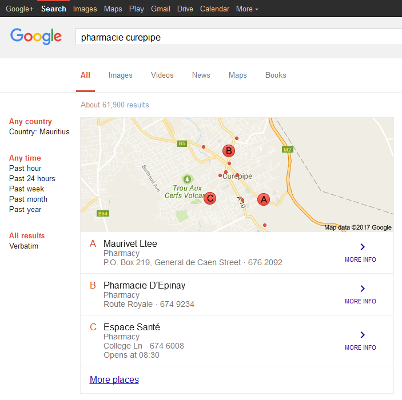Viewport: 402px width, 400px height.
Task: Open the More places link
Action: pyautogui.click(x=114, y=380)
